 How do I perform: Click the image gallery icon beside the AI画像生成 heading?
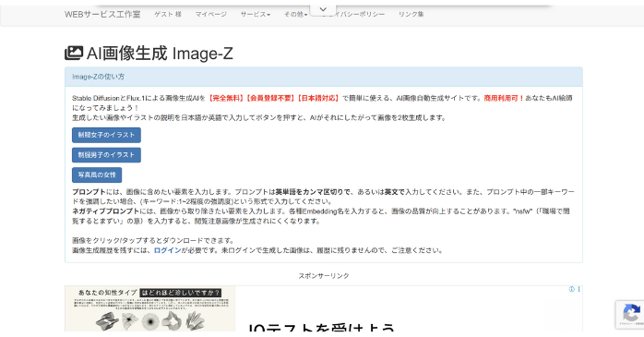tap(74, 53)
